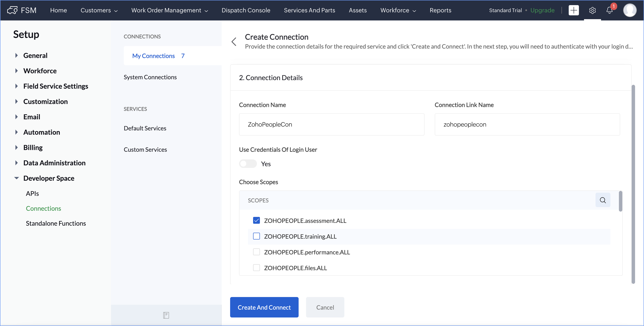Go back using the left arrow icon

click(x=234, y=42)
